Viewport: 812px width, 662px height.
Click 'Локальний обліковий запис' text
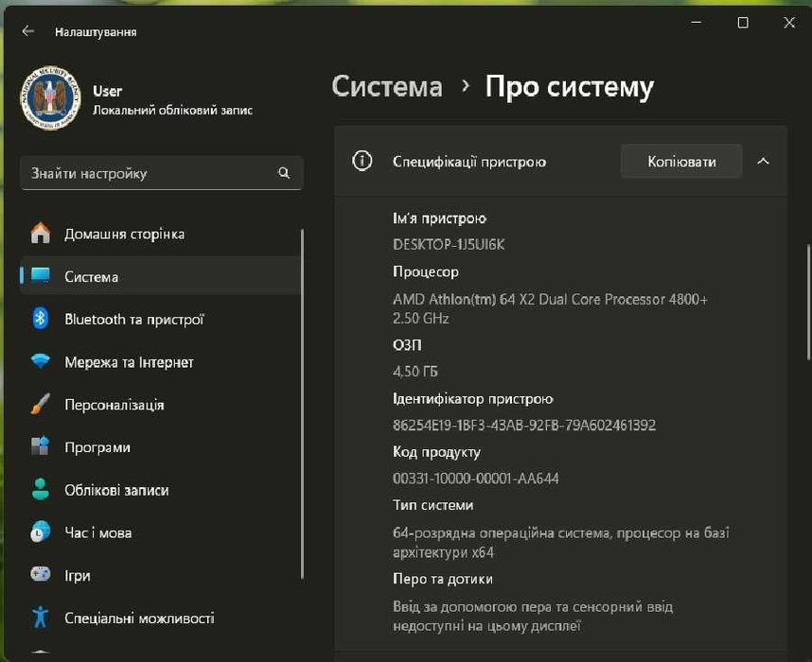pyautogui.click(x=172, y=111)
